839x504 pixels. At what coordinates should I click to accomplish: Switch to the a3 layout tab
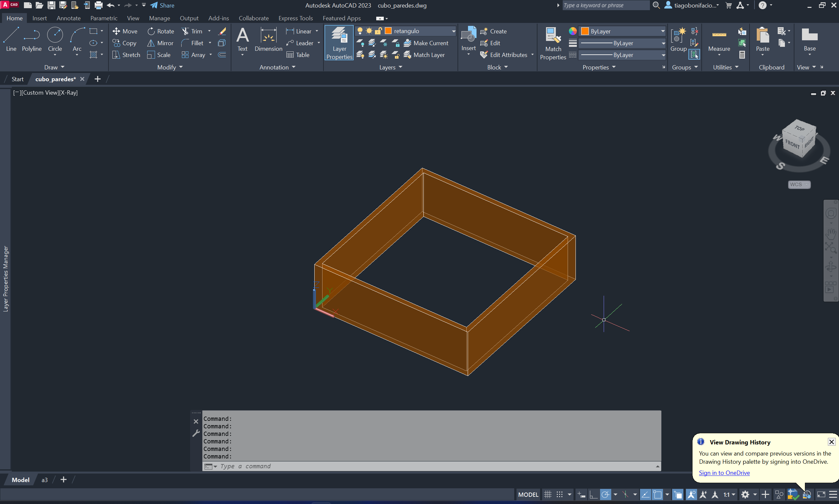[x=45, y=480]
